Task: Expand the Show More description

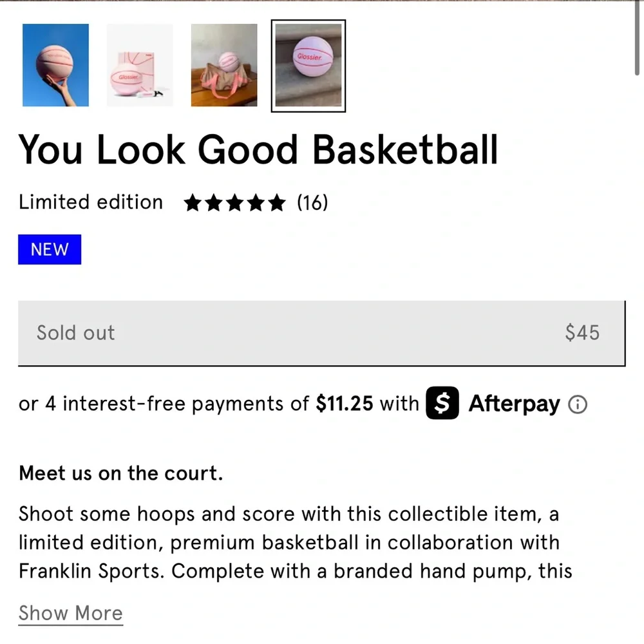Action: pyautogui.click(x=70, y=613)
